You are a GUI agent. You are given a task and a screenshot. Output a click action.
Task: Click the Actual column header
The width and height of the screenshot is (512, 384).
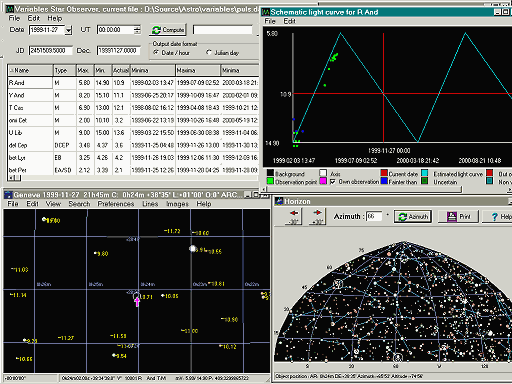click(x=121, y=70)
